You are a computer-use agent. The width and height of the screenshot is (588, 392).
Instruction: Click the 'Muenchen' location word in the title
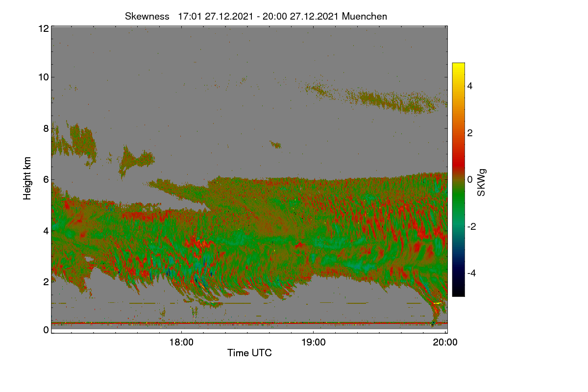point(365,16)
